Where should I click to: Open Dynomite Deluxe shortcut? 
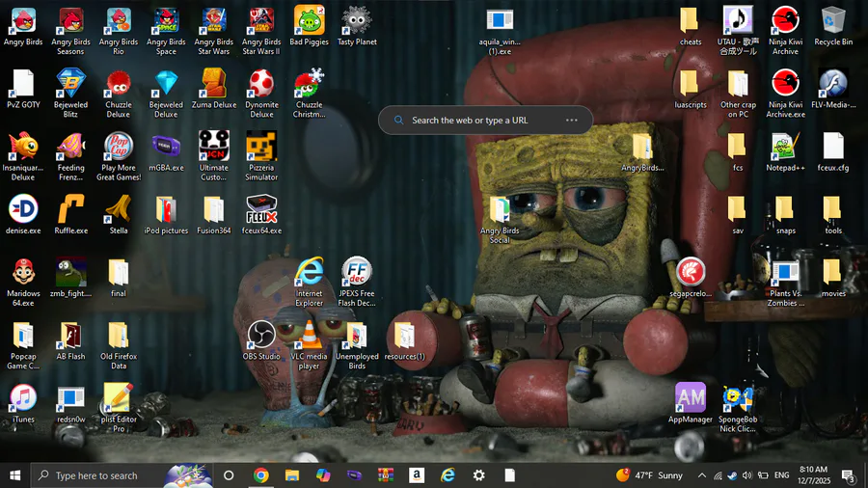[261, 93]
